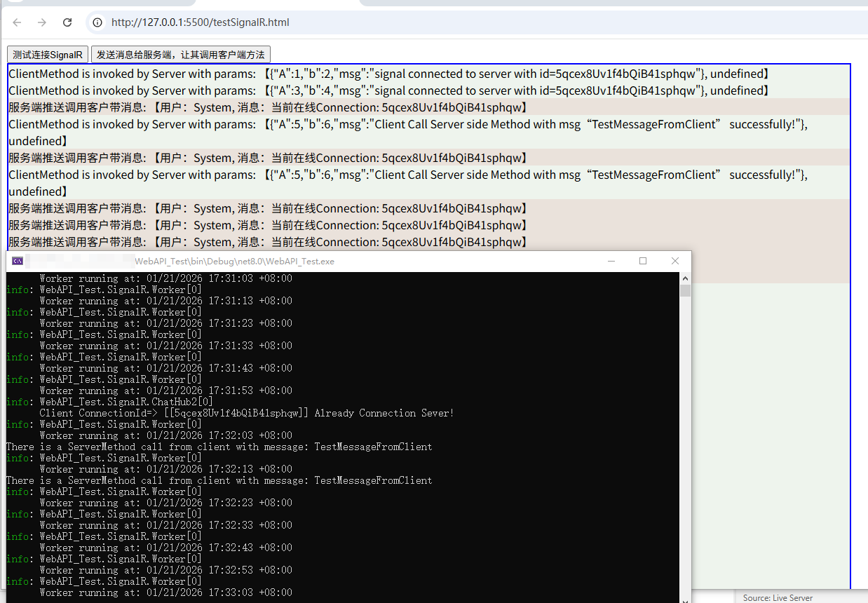
Task: Click the Source: Live Server label
Action: (778, 598)
